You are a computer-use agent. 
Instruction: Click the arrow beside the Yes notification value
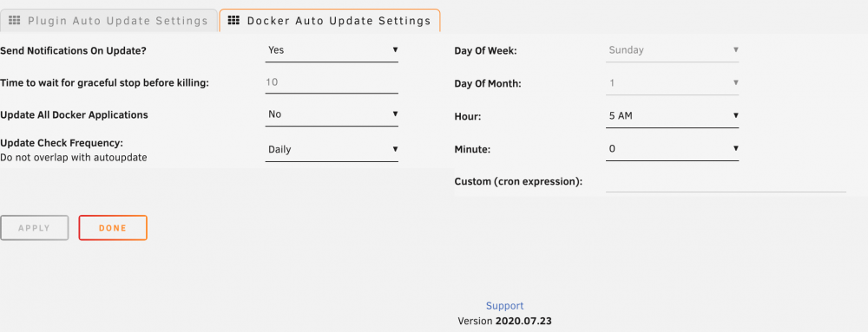point(395,49)
